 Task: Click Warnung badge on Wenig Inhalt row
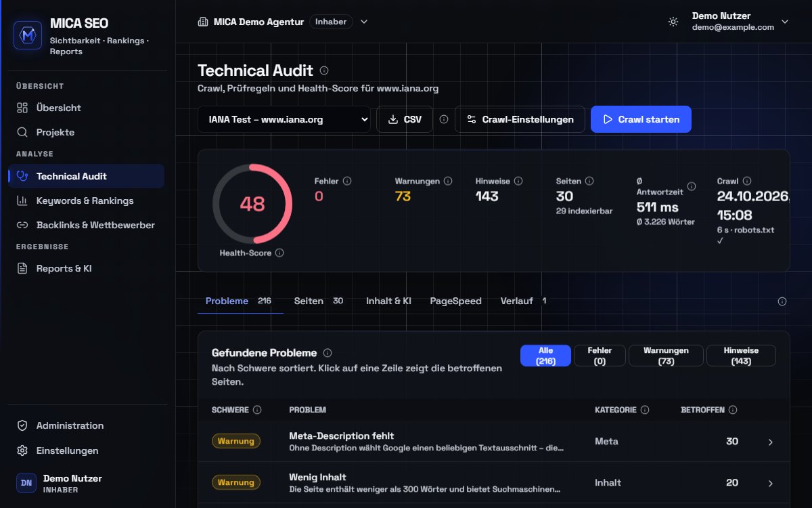point(236,482)
